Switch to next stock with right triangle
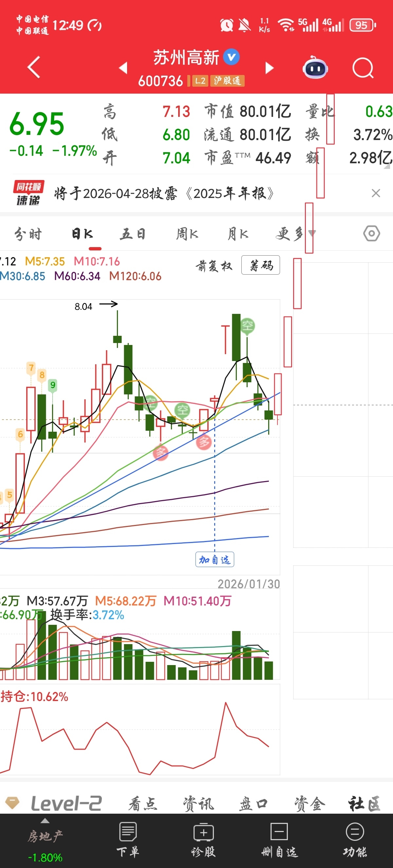This screenshot has width=393, height=868. [x=269, y=68]
